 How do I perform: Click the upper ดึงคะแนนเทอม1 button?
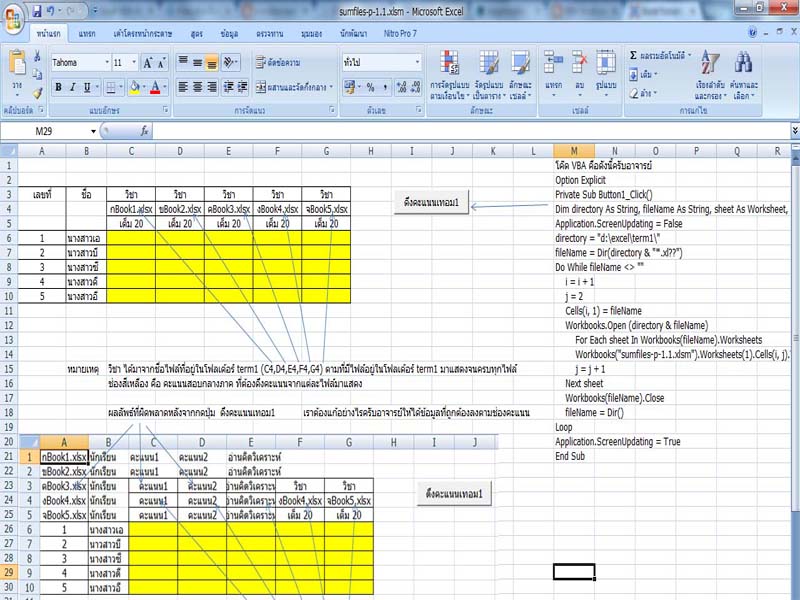click(x=431, y=203)
